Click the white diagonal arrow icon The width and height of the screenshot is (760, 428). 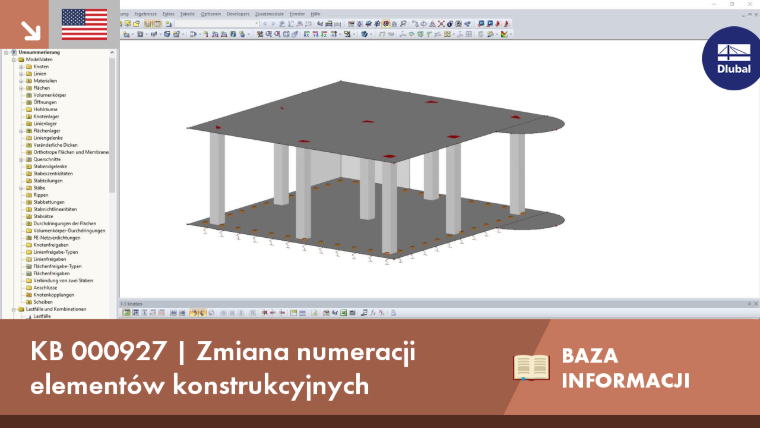point(31,31)
